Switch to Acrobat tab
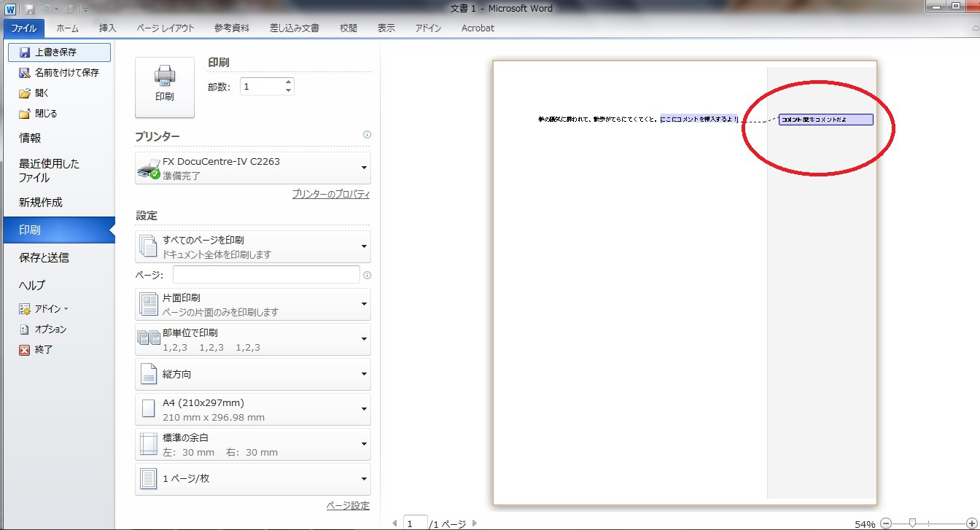The image size is (980, 530). tap(478, 28)
